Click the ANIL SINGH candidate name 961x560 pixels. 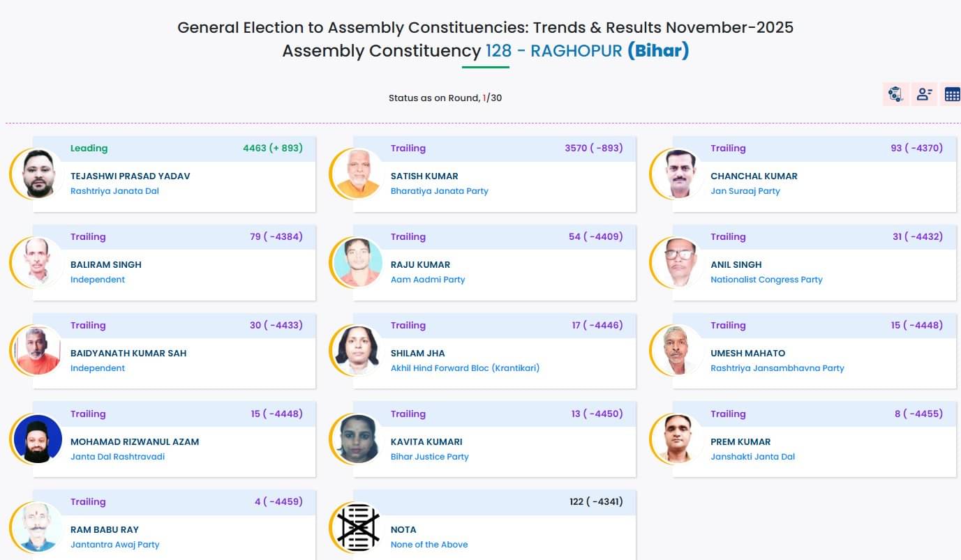(x=736, y=264)
